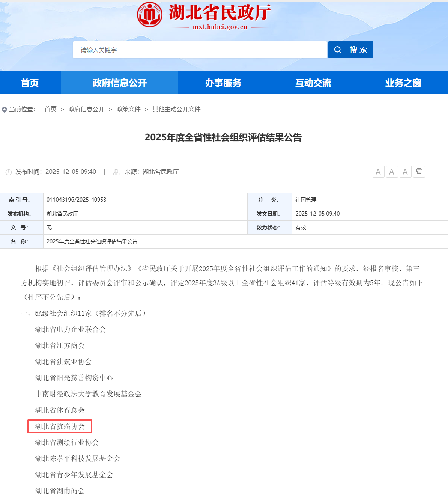The image size is (448, 502).
Task: Open 政策文件 breadcrumb link
Action: (128, 109)
